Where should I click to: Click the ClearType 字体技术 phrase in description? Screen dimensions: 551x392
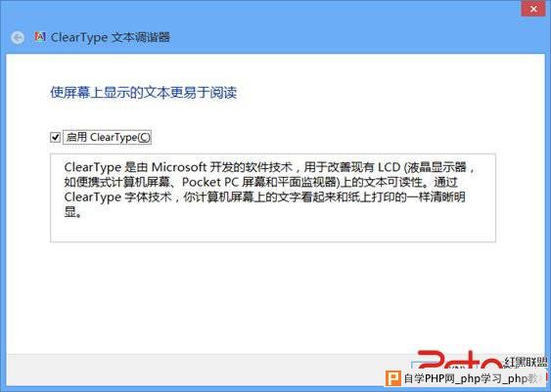[117, 197]
